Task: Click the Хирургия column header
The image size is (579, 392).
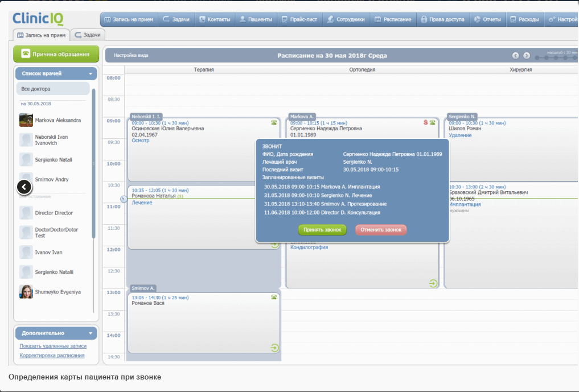Action: tap(521, 69)
